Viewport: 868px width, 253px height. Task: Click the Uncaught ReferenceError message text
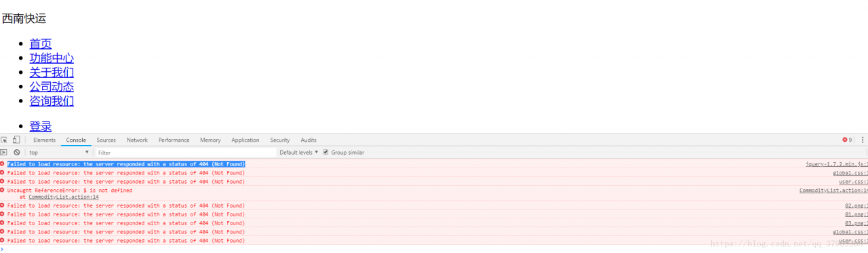pos(70,191)
